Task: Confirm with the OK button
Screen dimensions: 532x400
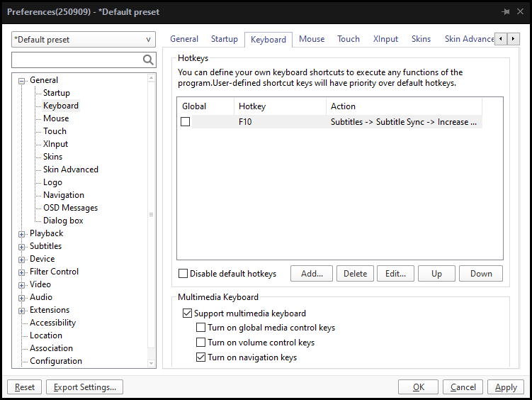Action: [419, 387]
